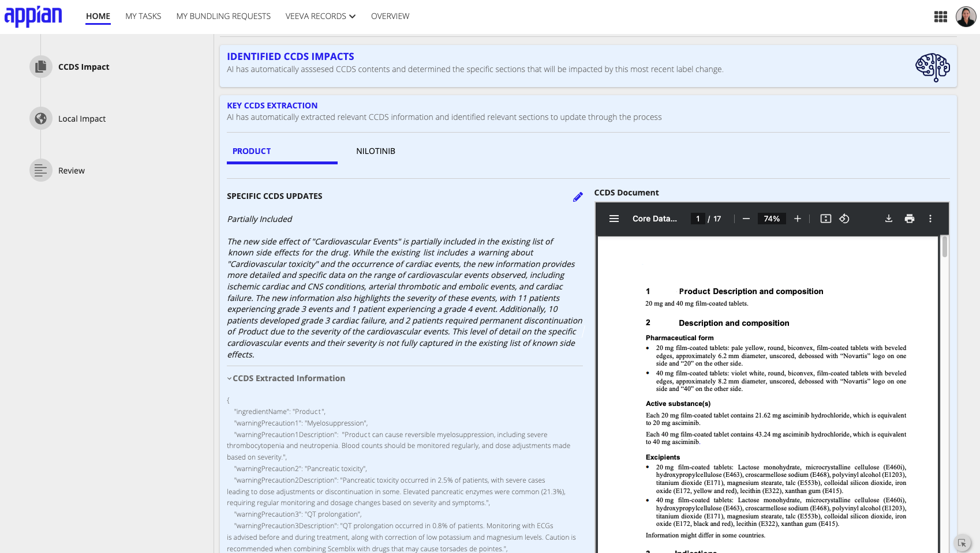Open MY BUNDLING REQUESTS page
980x553 pixels.
[x=223, y=16]
